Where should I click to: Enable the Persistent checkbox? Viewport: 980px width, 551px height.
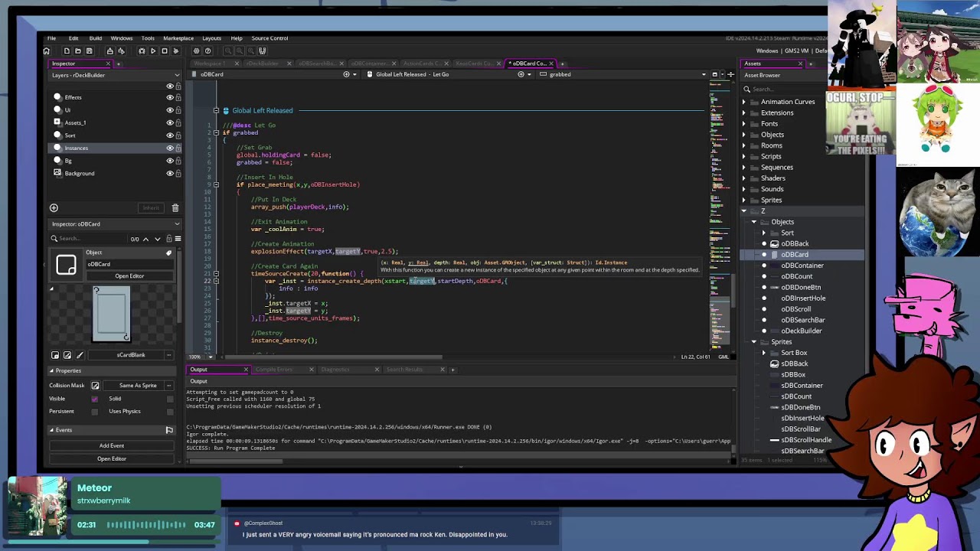point(95,412)
